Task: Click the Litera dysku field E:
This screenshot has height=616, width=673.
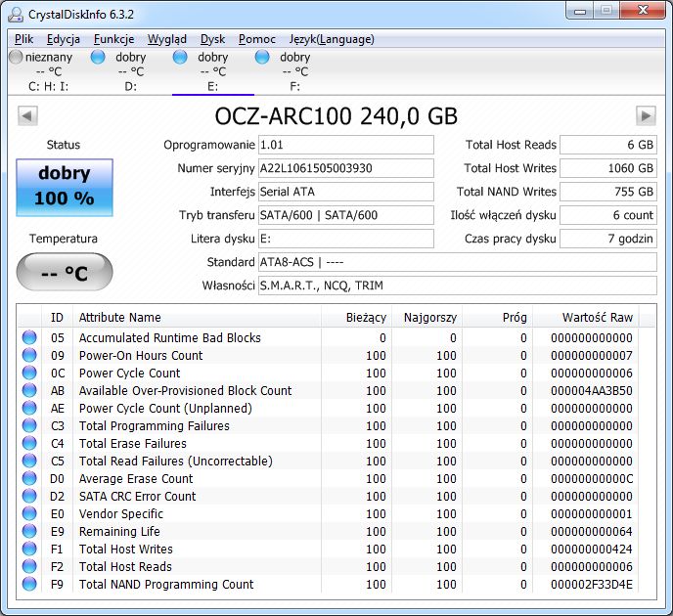Action: [346, 239]
